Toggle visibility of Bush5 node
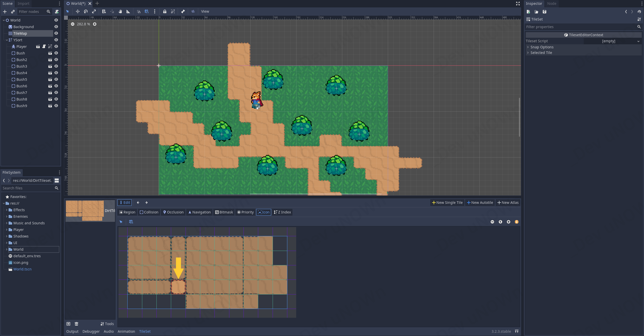 pyautogui.click(x=56, y=80)
